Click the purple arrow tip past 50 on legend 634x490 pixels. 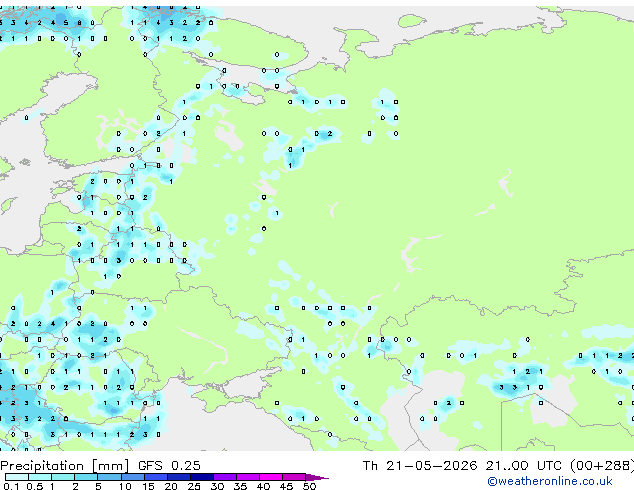click(317, 477)
